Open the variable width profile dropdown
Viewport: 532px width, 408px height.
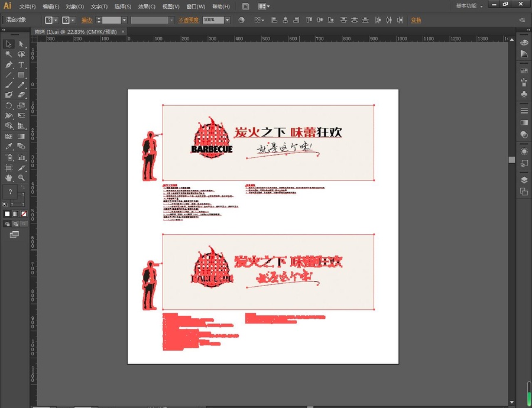click(x=171, y=20)
